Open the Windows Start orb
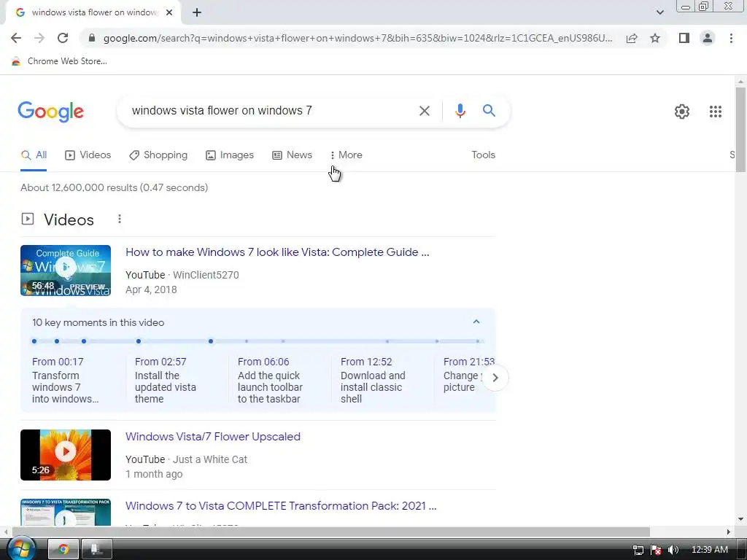Screen dimensions: 747x560 coord(20,549)
